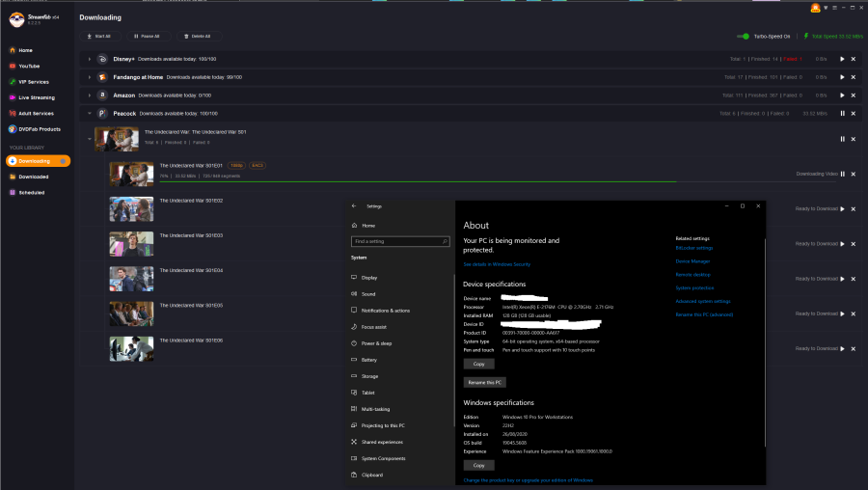
Task: Collapse the Peacock download group
Action: click(90, 114)
